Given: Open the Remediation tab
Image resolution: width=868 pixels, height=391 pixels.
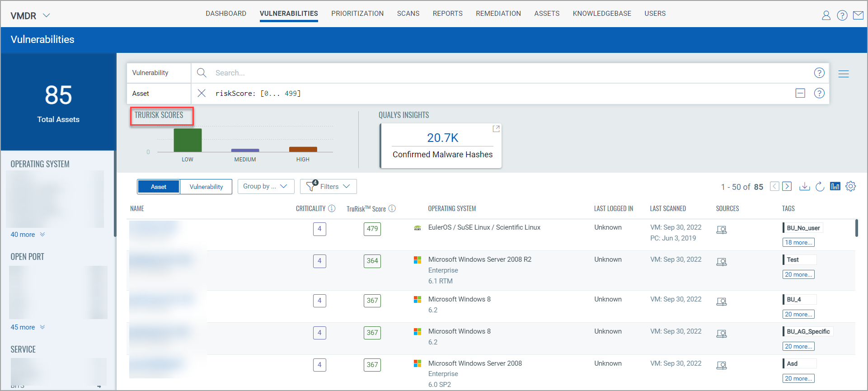Looking at the screenshot, I should coord(498,14).
